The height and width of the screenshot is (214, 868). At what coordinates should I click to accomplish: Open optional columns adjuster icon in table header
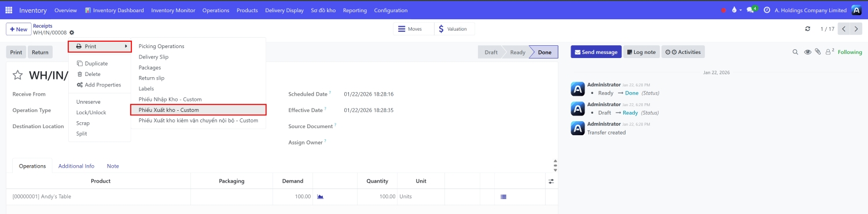551,181
